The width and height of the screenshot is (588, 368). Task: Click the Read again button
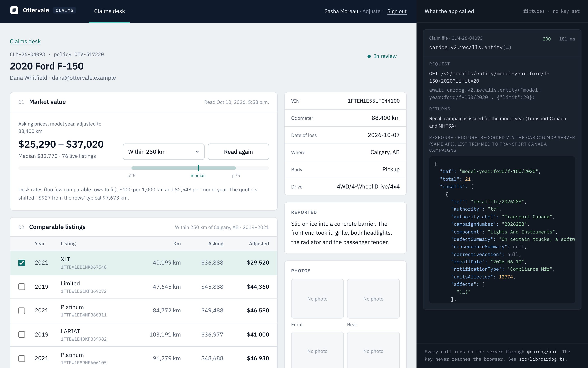(x=238, y=152)
